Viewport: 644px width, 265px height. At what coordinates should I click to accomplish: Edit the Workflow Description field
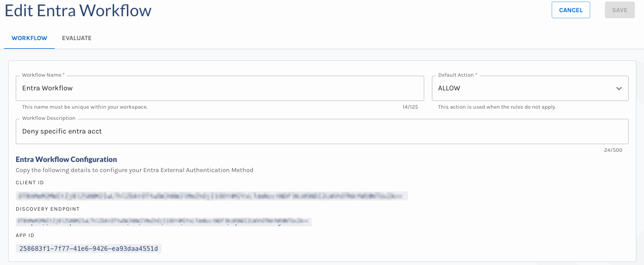[322, 131]
